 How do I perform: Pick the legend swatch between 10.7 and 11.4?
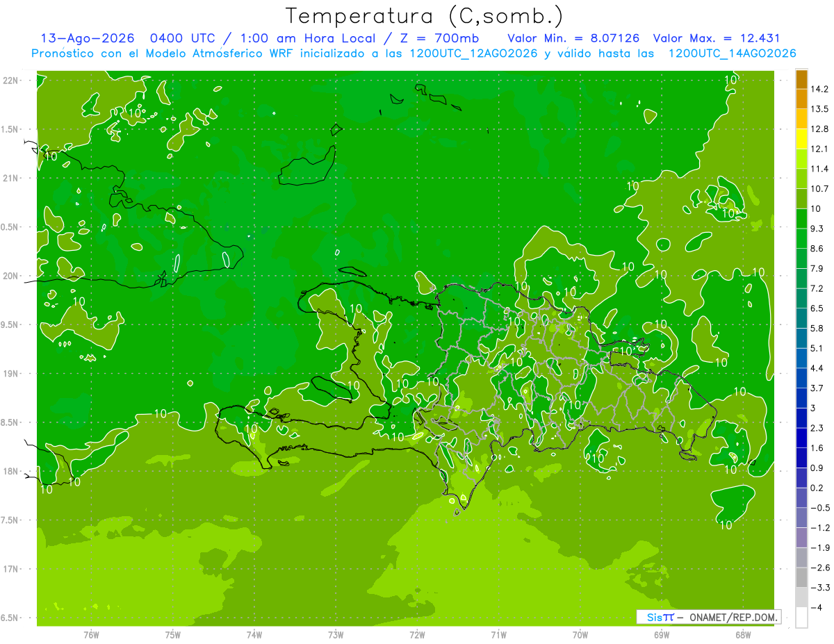[x=801, y=179]
